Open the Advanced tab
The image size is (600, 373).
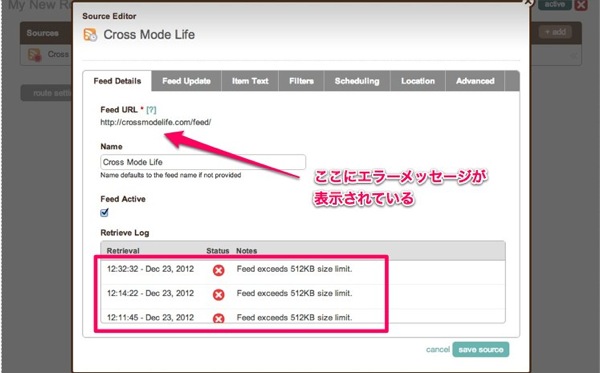click(x=475, y=81)
